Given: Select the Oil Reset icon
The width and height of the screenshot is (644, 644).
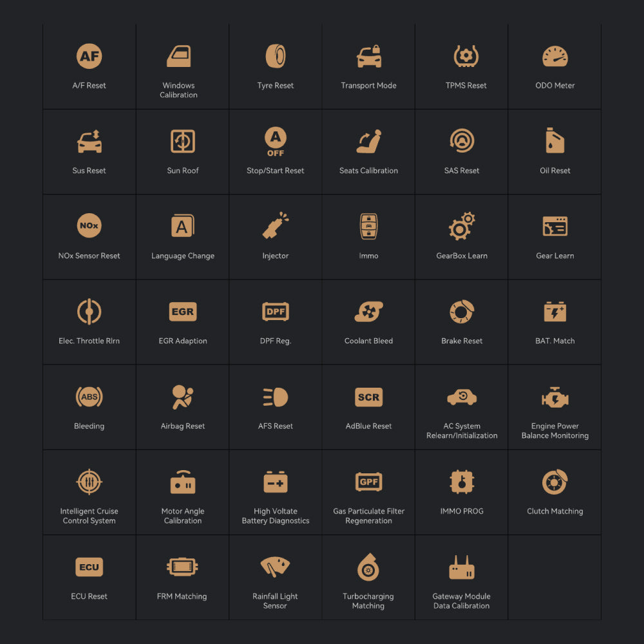Looking at the screenshot, I should pos(554,142).
